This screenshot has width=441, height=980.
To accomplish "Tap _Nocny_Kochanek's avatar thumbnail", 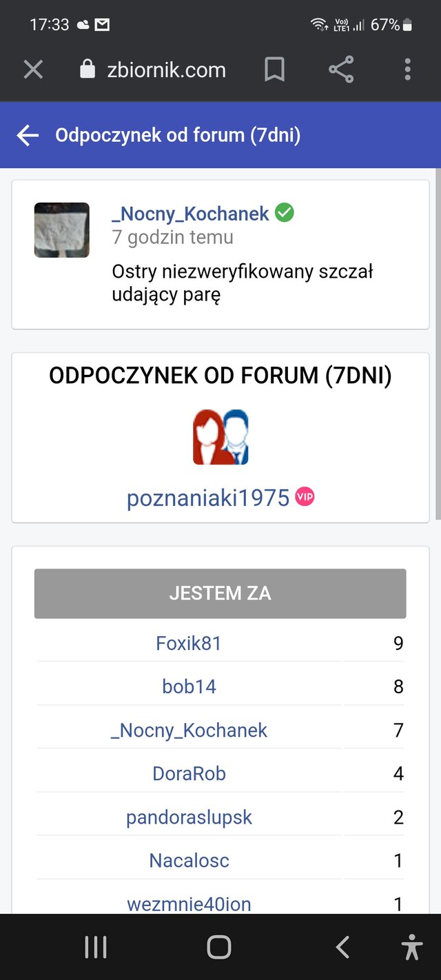I will click(61, 229).
